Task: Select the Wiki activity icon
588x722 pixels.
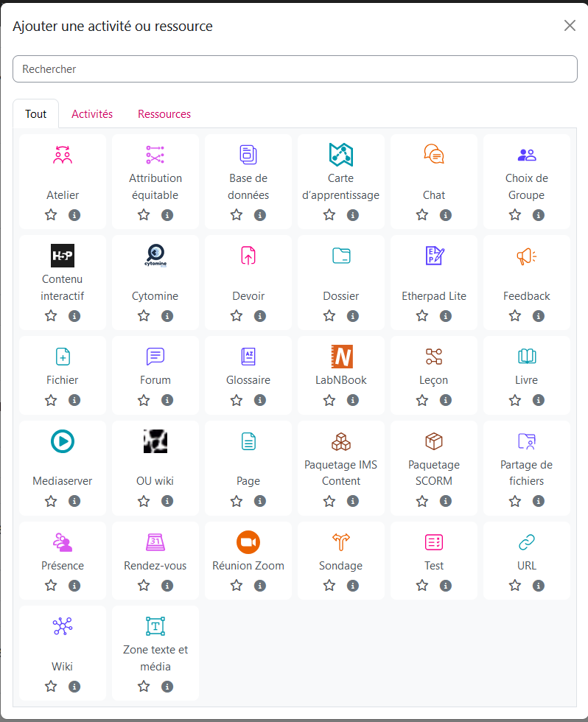Action: tap(63, 626)
